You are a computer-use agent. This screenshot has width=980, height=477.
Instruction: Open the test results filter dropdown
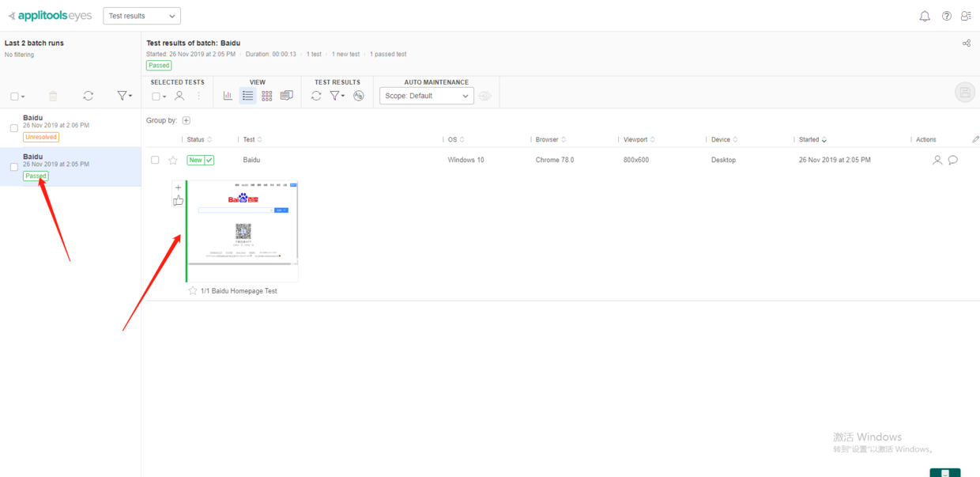coord(337,96)
